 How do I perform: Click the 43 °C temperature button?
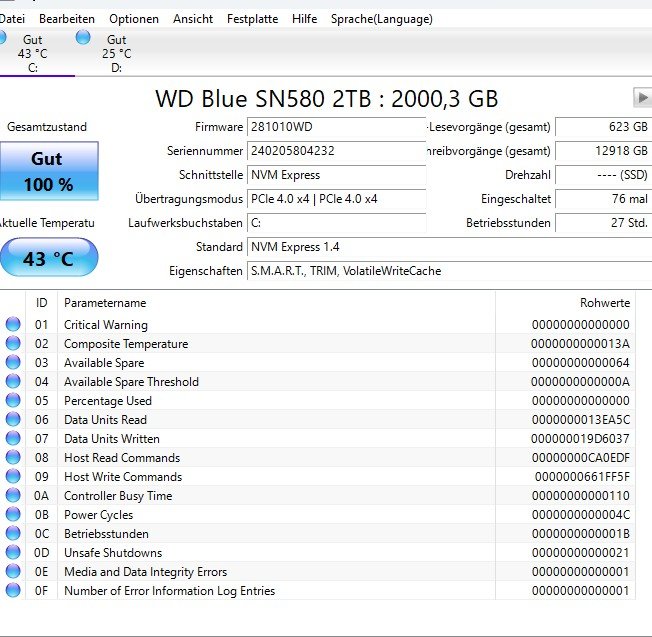[49, 258]
